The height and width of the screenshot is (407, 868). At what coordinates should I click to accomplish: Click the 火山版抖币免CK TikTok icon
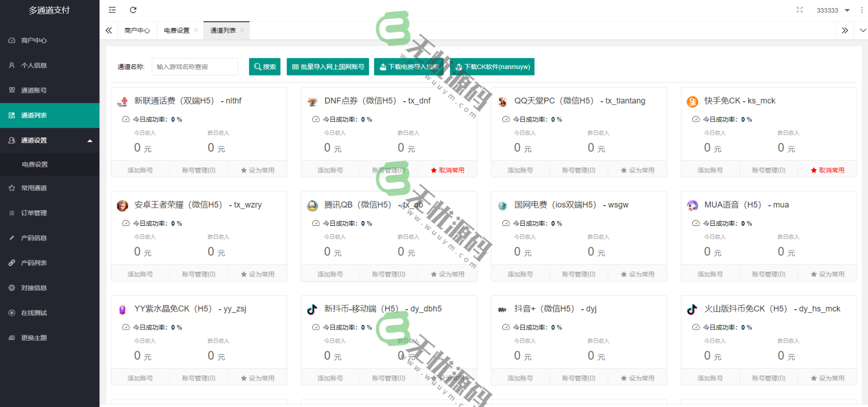click(692, 310)
